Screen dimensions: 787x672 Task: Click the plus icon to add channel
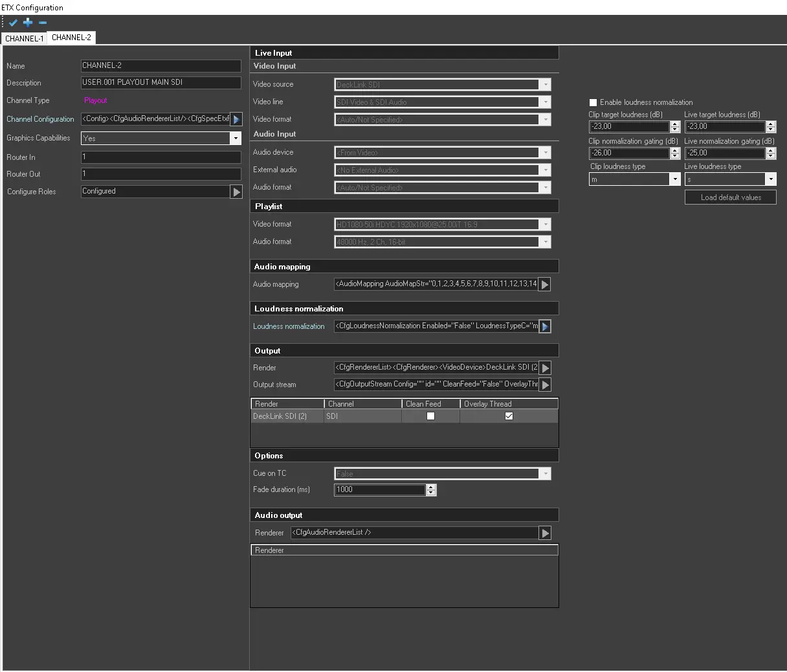[x=28, y=23]
